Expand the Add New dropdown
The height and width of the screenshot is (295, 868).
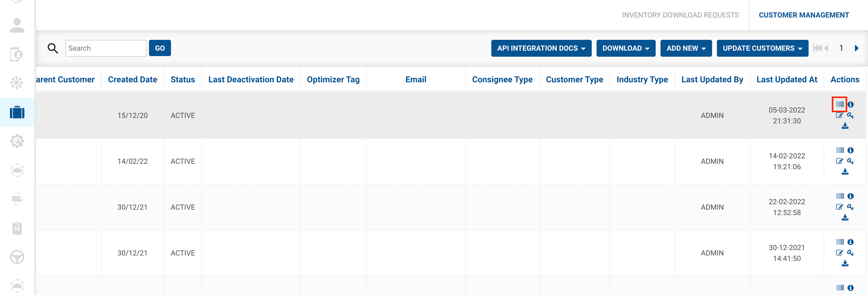[686, 48]
